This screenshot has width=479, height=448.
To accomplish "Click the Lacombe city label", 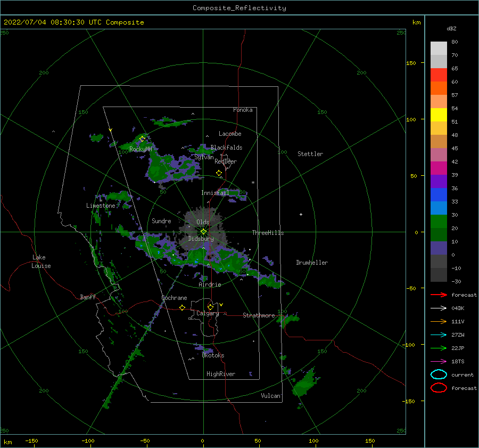I will point(230,134).
